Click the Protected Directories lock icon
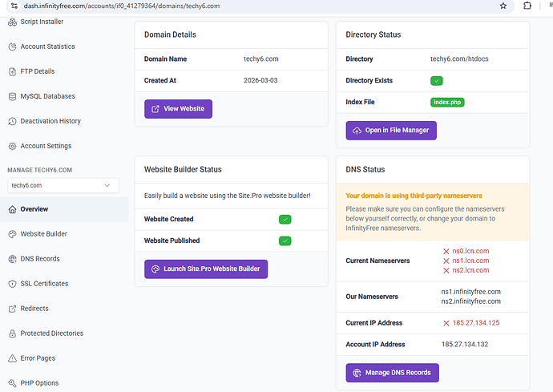The image size is (553, 392). point(12,333)
